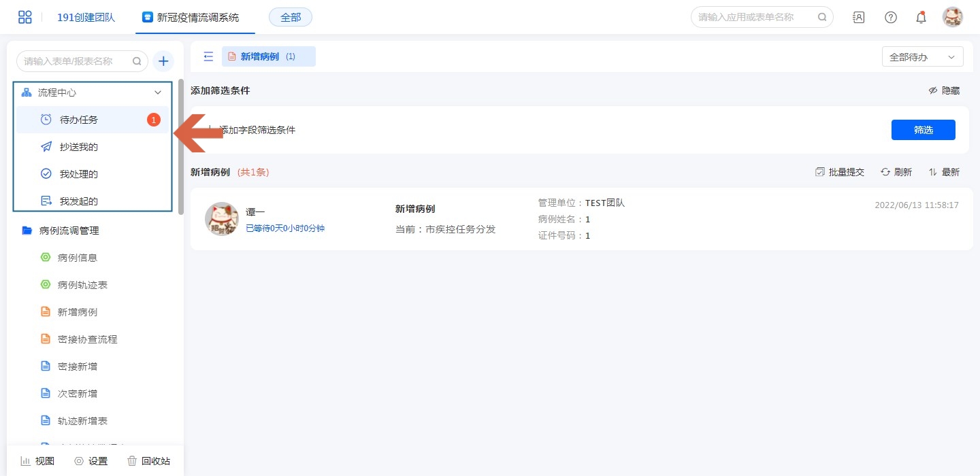This screenshot has width=980, height=476.
Task: Focus the form/report name search field
Action: [75, 61]
